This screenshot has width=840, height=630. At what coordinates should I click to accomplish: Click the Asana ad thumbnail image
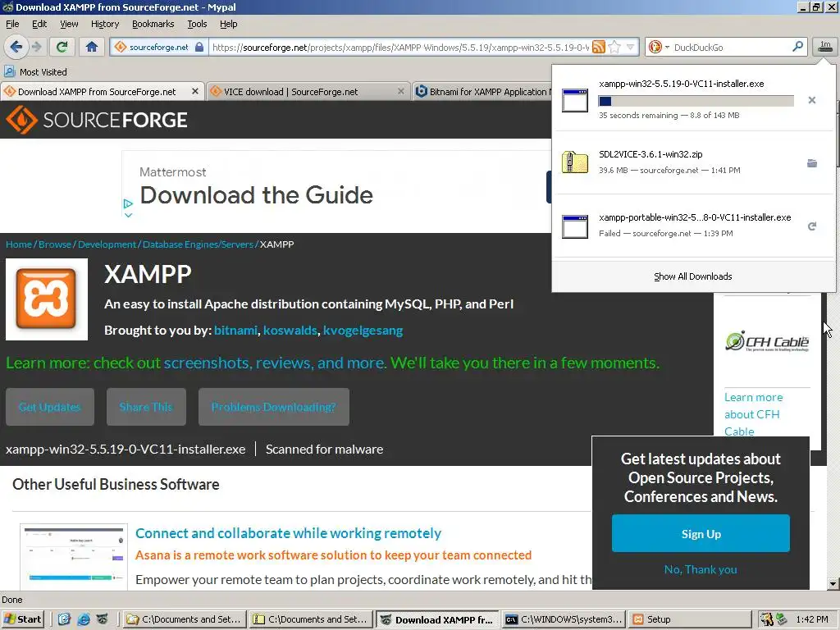pyautogui.click(x=74, y=557)
